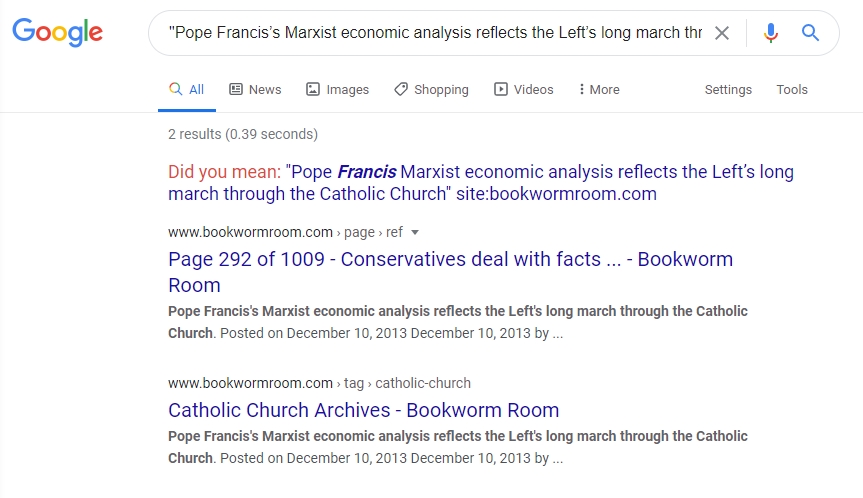Open Catholic Church Archives result

point(363,410)
